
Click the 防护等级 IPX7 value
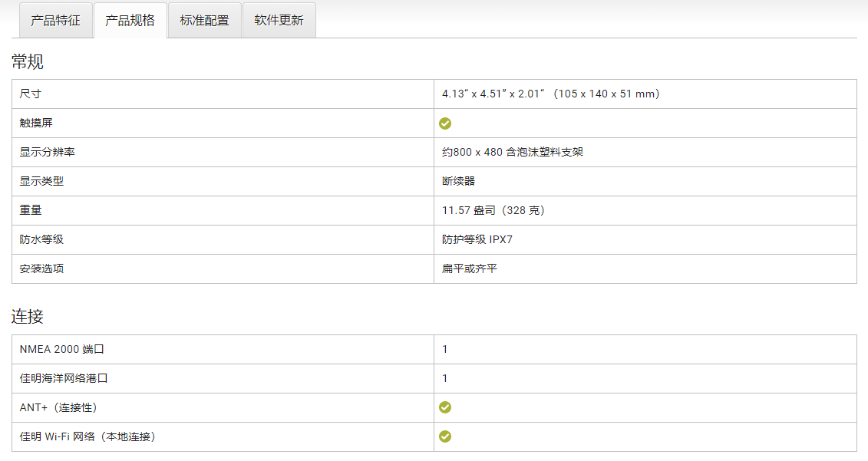pos(477,240)
